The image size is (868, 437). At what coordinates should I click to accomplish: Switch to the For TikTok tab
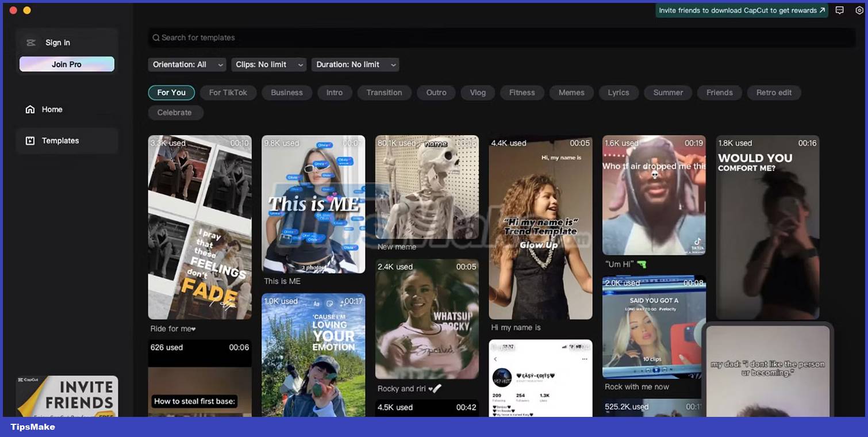[x=228, y=92]
